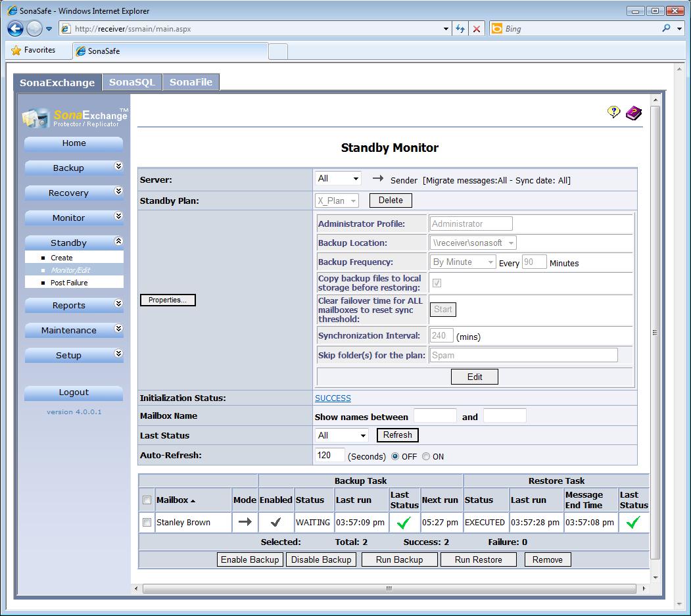Set Auto-Refresh to ON

tap(426, 456)
